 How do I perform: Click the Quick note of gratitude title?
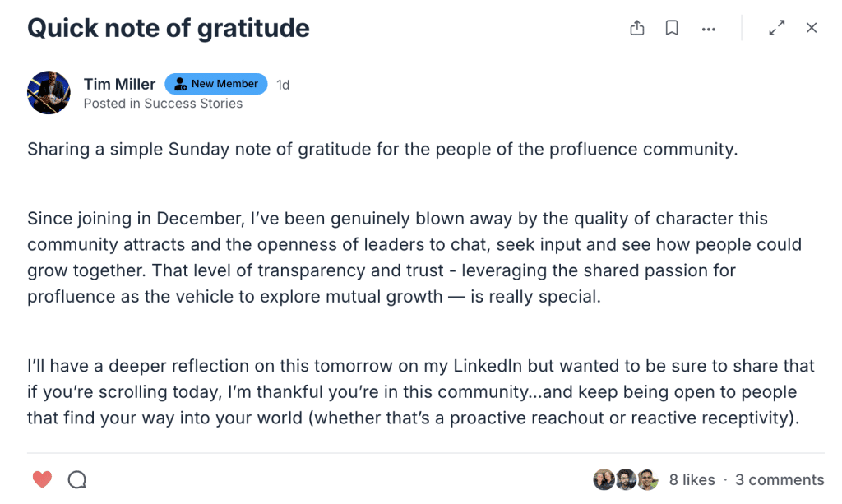(169, 28)
